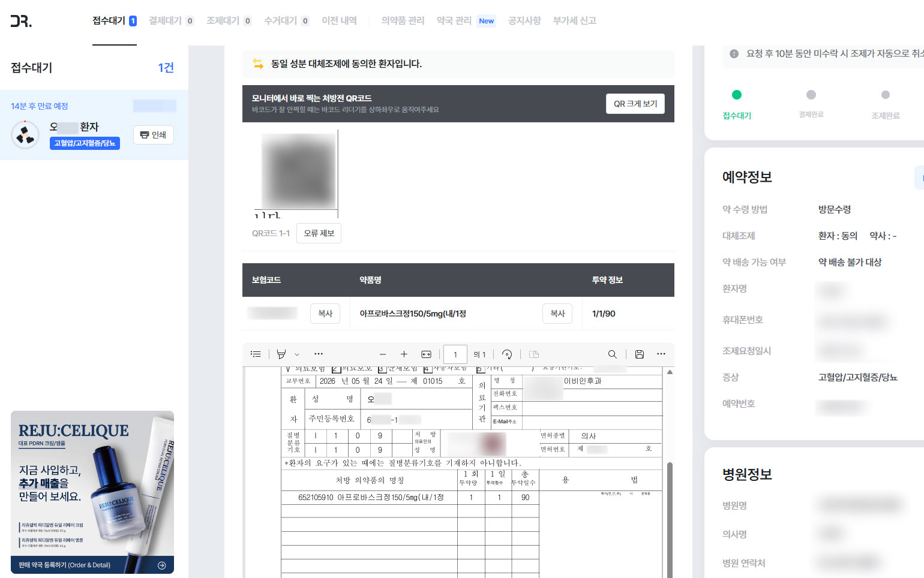Click the PDF vertical scrollbar
This screenshot has width=924, height=578.
pos(670,519)
